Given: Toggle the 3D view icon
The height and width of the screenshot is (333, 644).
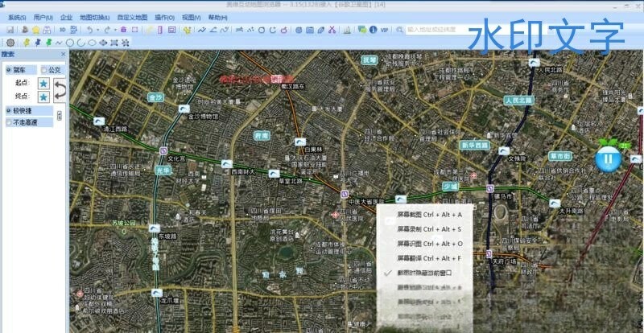Looking at the screenshot, I should click(x=63, y=30).
